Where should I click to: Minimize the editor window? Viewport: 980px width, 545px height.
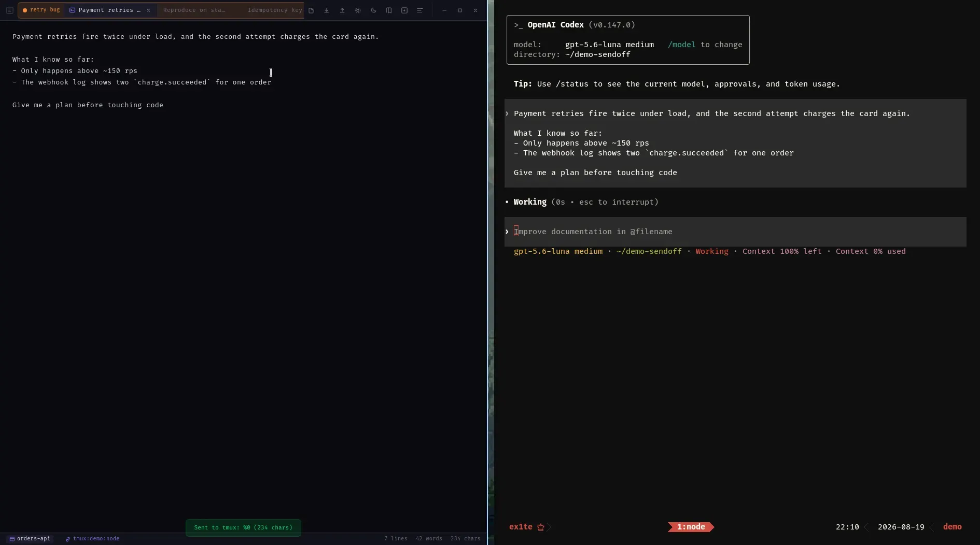[x=444, y=10]
